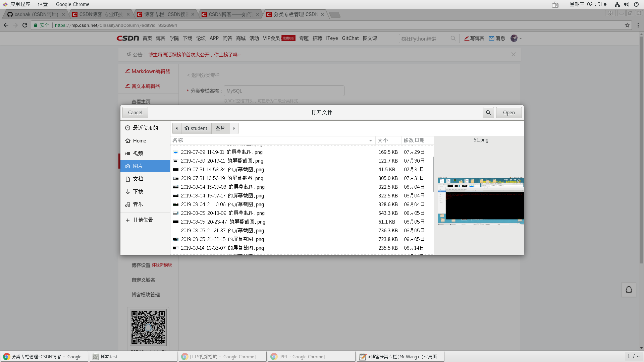Select file 2019-08-04 21-10-06 的屏幕截图.png
The height and width of the screenshot is (362, 644).
coord(302,204)
